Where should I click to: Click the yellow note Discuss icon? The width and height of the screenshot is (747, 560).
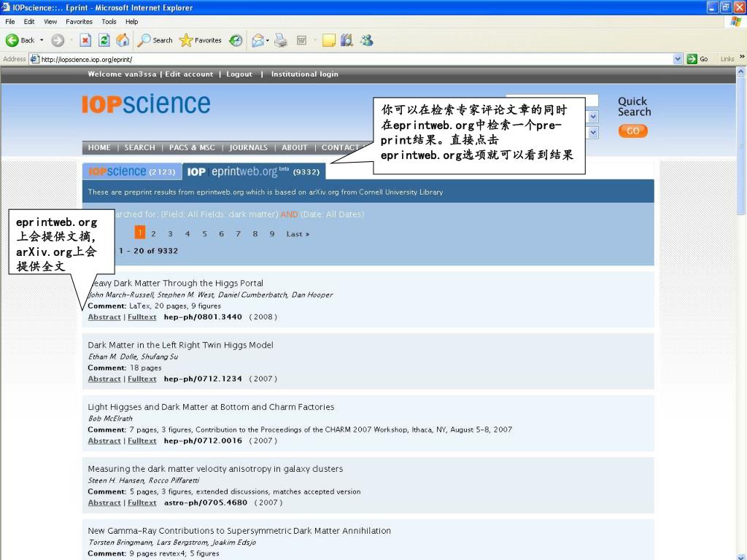(329, 41)
